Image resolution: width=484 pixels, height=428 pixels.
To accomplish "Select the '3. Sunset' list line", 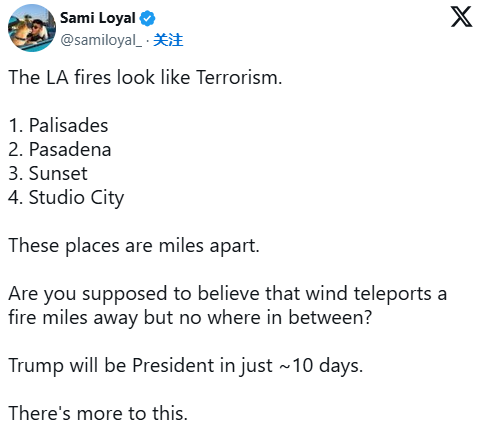I will [x=48, y=173].
